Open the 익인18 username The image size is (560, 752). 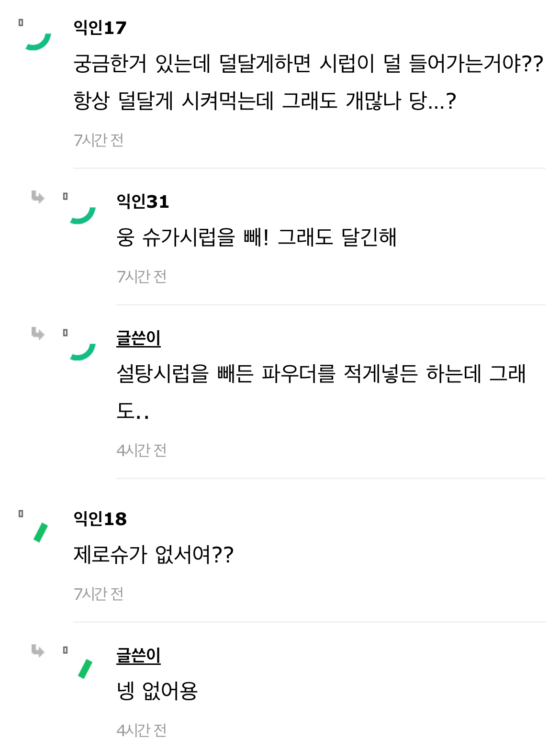click(100, 519)
